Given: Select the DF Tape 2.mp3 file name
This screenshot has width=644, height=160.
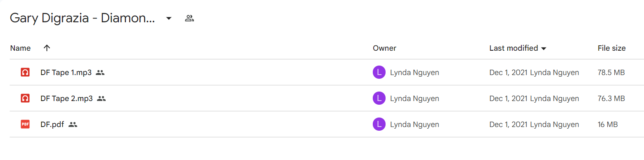Looking at the screenshot, I should click(x=66, y=99).
